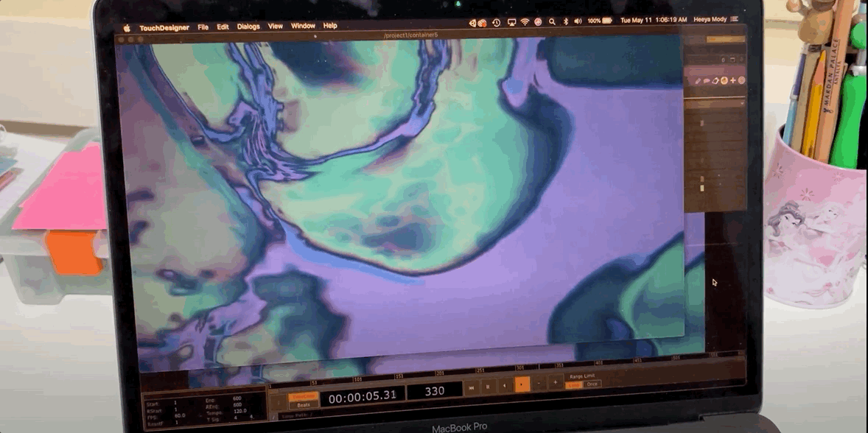The image size is (868, 433).
Task: Click the timeline ruler at frame 101
Action: [x=357, y=380]
